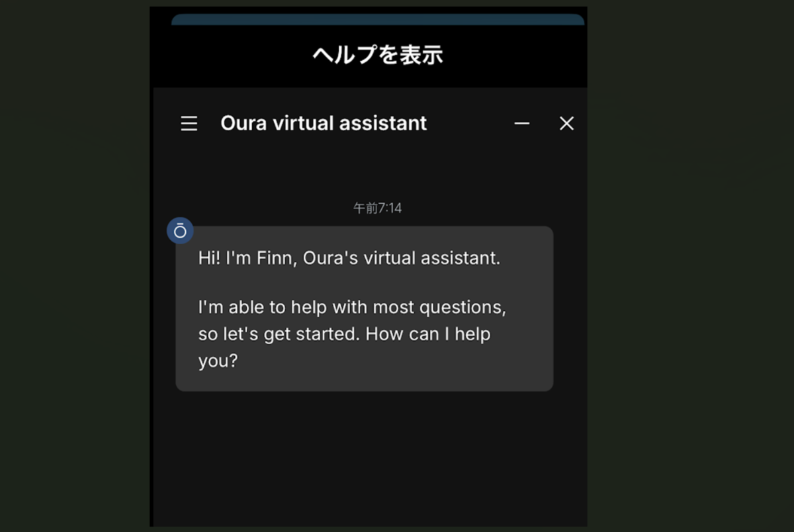Open the hamburger menu beside Oura virtual assistant

click(x=189, y=124)
